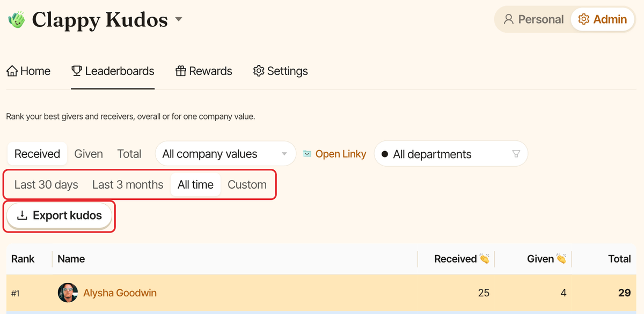Screen dimensions: 644x314
Task: Open the Leaderboards tab
Action: pos(113,71)
